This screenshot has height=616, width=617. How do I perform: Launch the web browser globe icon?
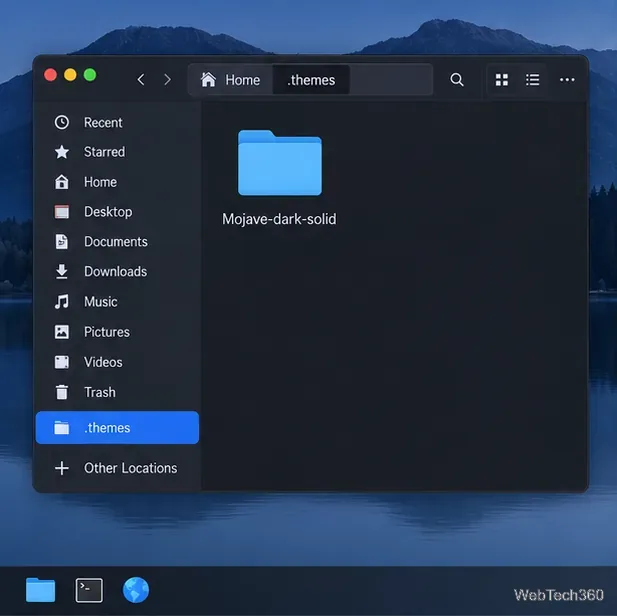[136, 590]
